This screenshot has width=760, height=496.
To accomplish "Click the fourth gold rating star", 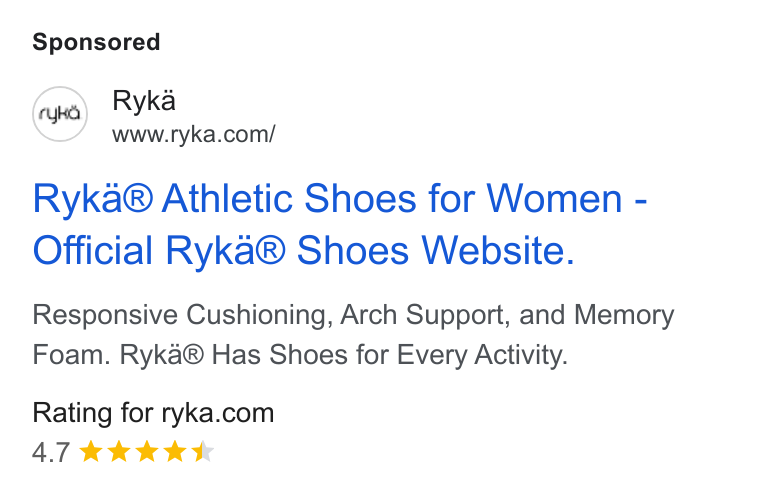I will coord(175,451).
